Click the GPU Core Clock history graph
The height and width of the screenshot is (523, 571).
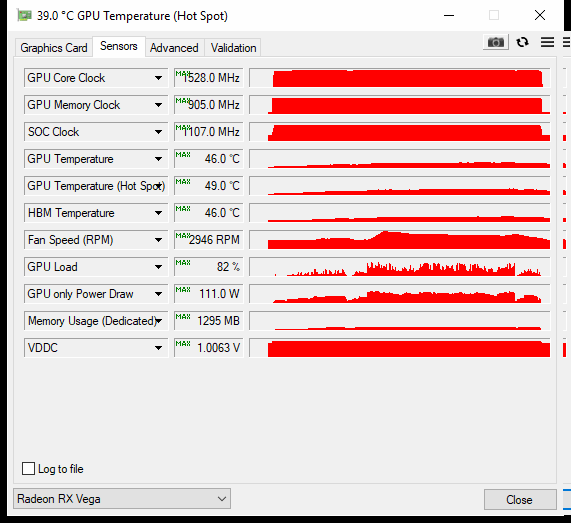pyautogui.click(x=400, y=78)
